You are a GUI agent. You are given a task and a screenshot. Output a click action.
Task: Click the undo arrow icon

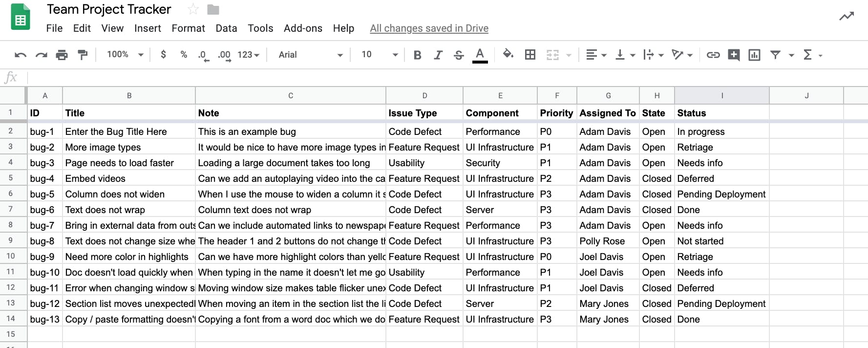(21, 55)
